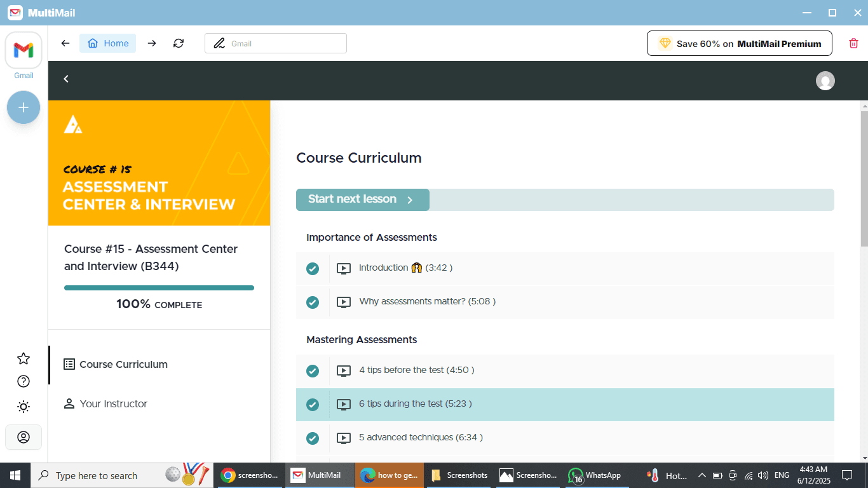Collapse course sidebar with the back chevron
868x488 pixels.
coord(66,79)
